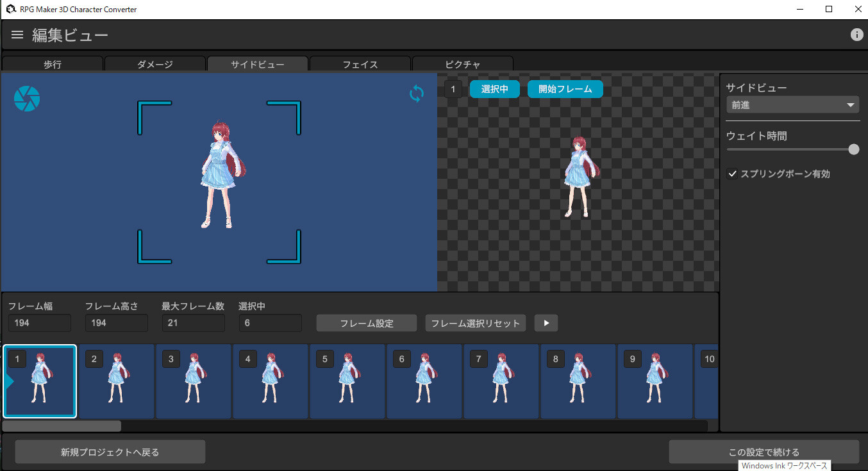Open the 前進 direction dropdown
This screenshot has width=868, height=471.
coord(792,104)
